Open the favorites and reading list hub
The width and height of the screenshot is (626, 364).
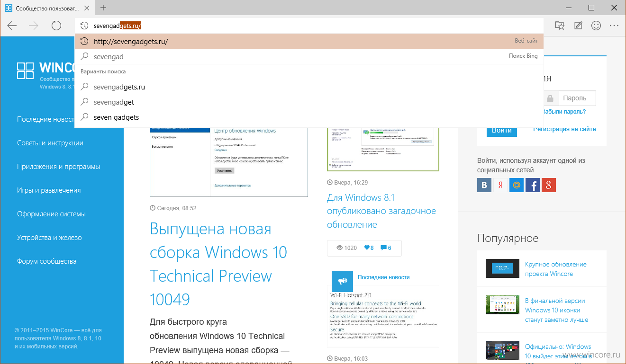pyautogui.click(x=560, y=26)
